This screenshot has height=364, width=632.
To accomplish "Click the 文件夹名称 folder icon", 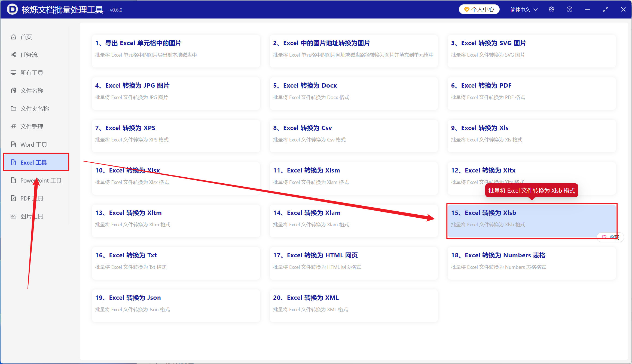I will (x=13, y=109).
